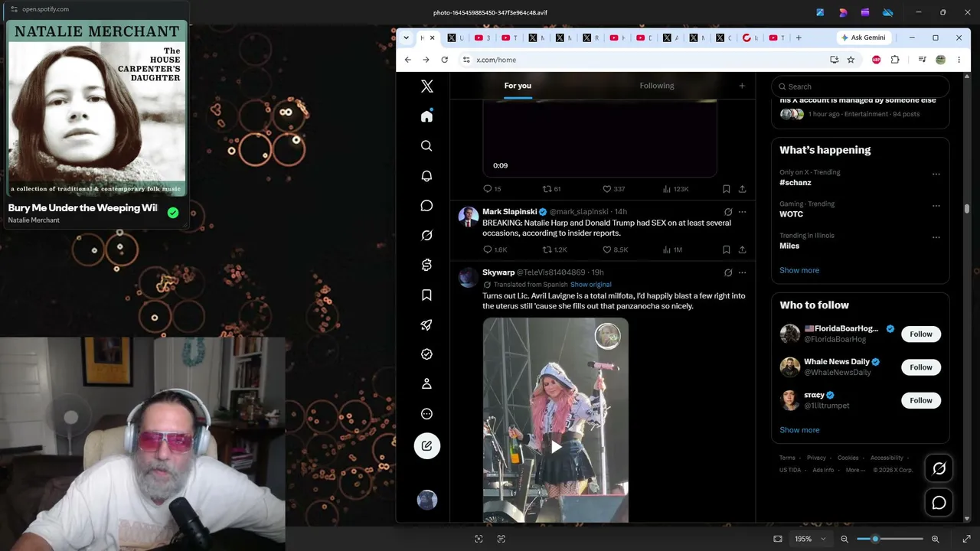980x551 pixels.
Task: Reload the x.com page
Action: coord(444,60)
